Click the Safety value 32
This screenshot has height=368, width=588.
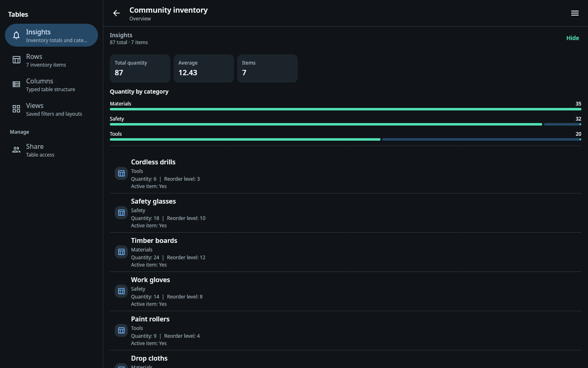(x=578, y=119)
